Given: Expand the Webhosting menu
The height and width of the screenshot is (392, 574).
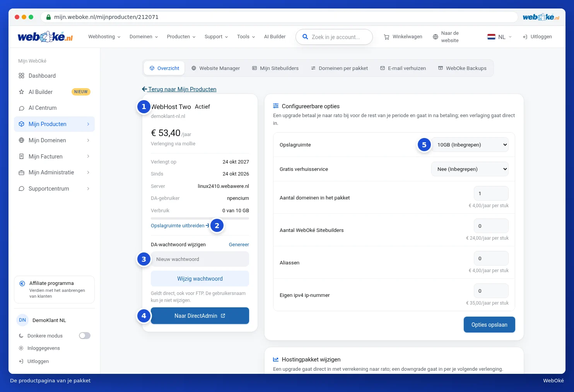Looking at the screenshot, I should coord(104,37).
